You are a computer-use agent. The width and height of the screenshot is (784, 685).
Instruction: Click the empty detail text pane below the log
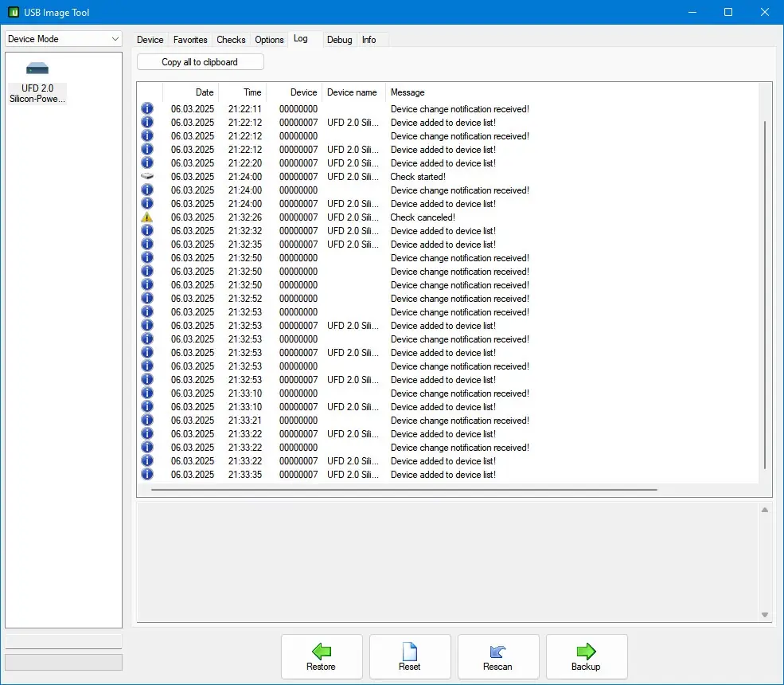point(447,562)
